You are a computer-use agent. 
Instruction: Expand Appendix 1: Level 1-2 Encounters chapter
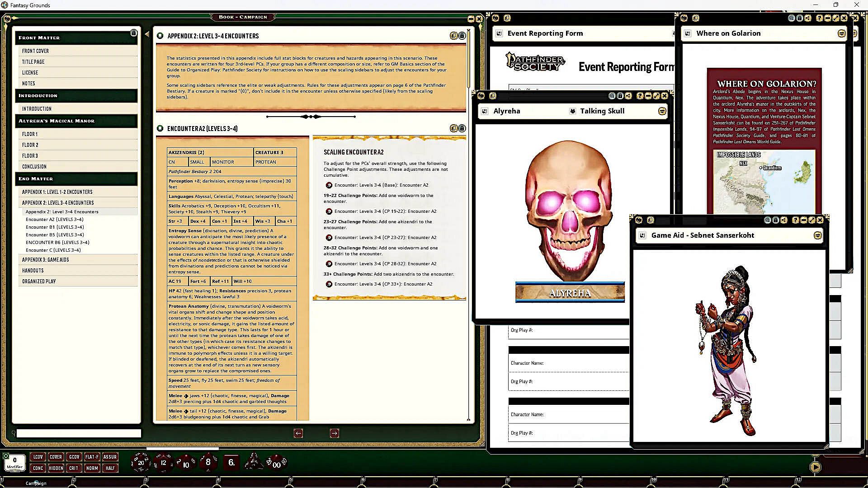coord(78,192)
